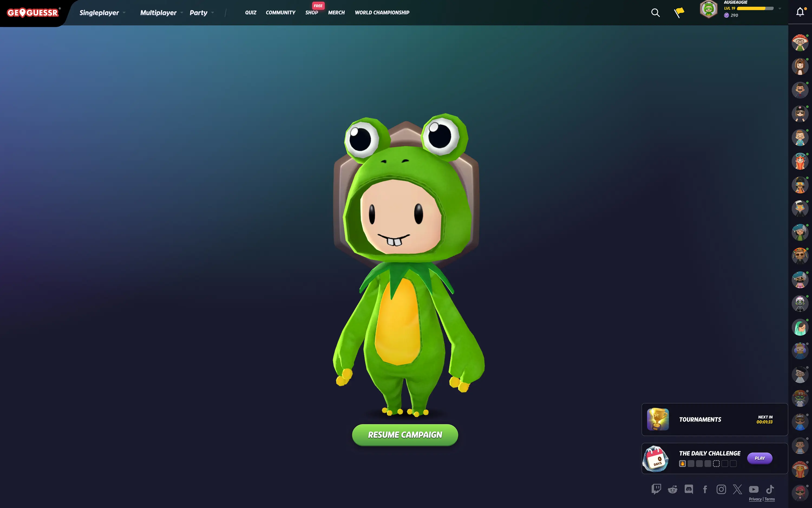The width and height of the screenshot is (812, 508).
Task: Click the frog avatar in header profile
Action: [708, 9]
